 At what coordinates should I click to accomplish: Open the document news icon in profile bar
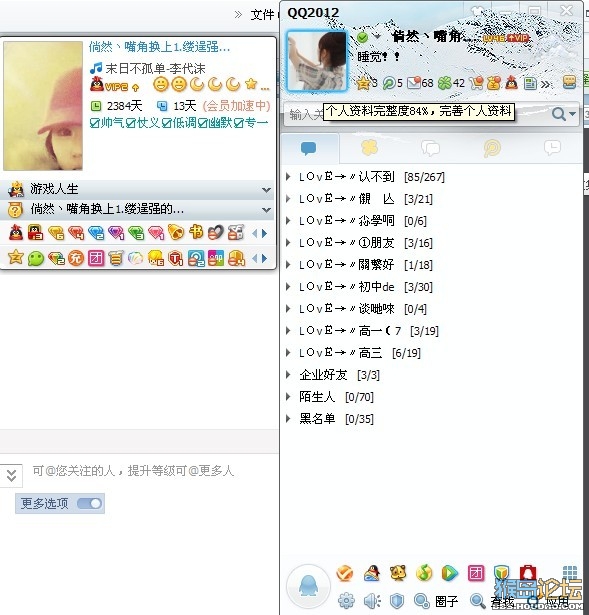[530, 83]
